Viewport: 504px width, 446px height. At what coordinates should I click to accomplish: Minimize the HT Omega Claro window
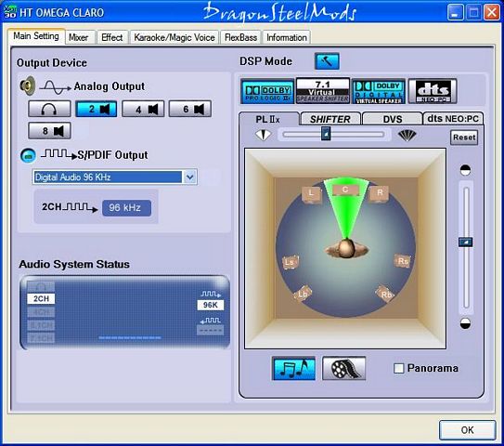456,13
